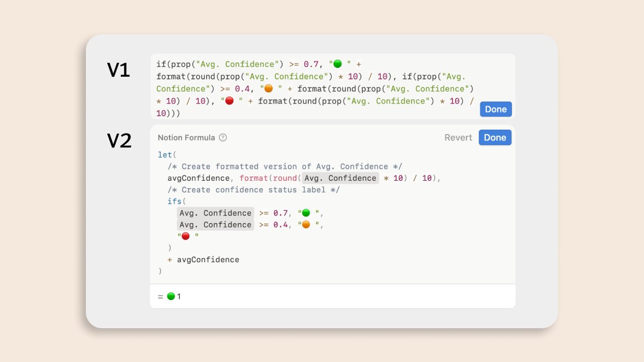Click the Avg. Confidence token inside round(
The image size is (644, 362).
click(340, 178)
